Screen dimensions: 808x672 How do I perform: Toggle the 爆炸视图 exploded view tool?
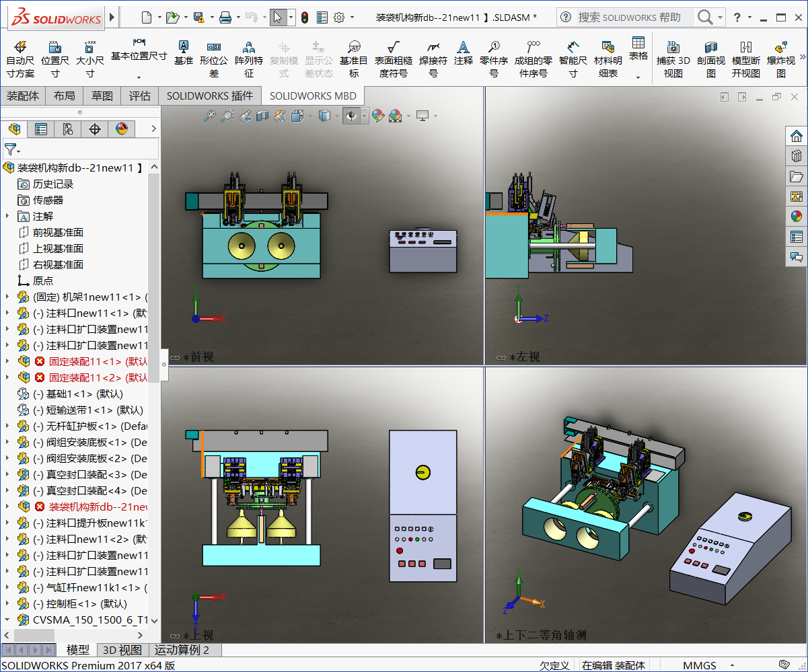(781, 59)
